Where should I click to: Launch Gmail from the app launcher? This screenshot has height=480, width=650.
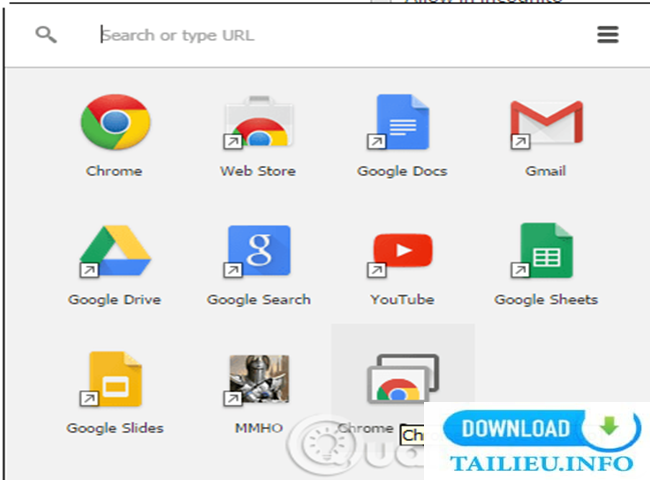[x=546, y=124]
